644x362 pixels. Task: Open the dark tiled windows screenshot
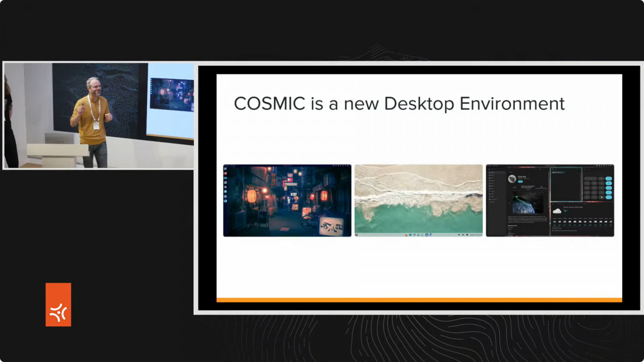pos(550,200)
